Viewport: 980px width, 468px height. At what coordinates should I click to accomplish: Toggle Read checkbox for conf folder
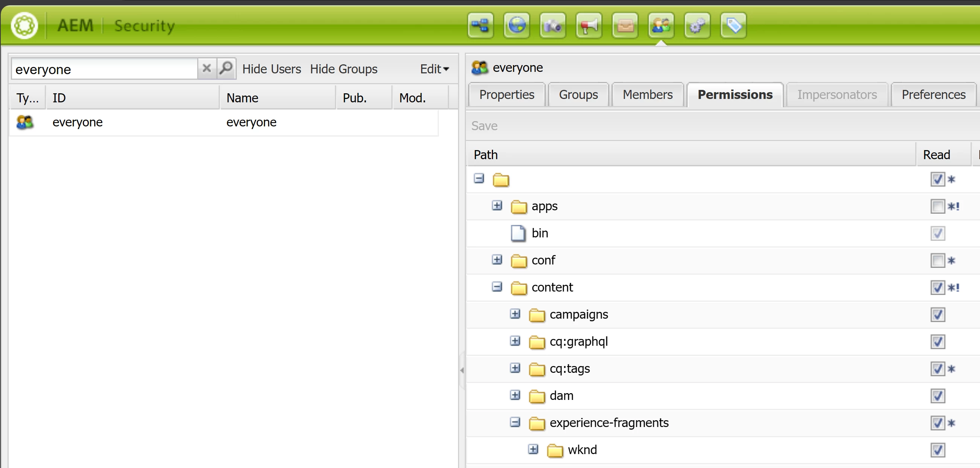coord(937,260)
